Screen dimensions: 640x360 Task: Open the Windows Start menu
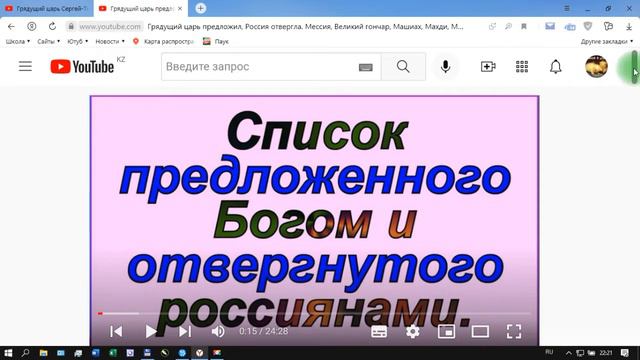[x=8, y=353]
